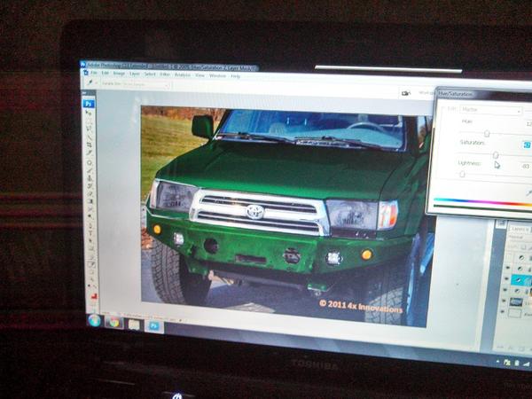Open Chrome from the taskbar
This screenshot has height=399, width=532.
(x=114, y=323)
